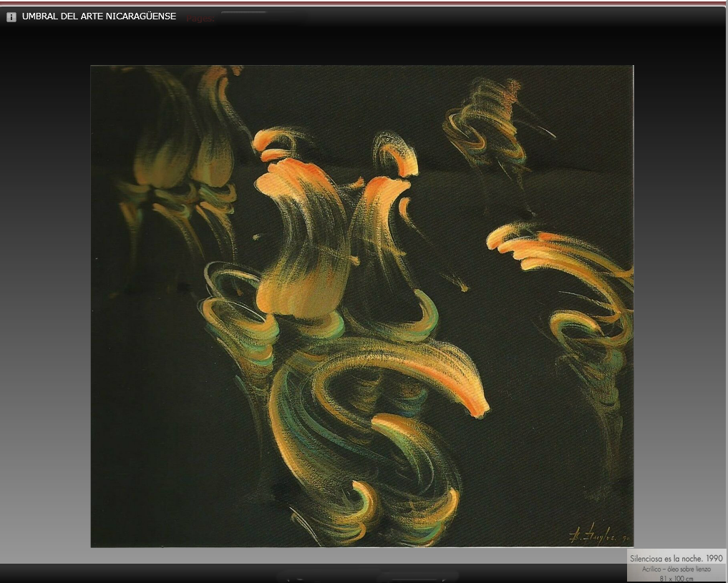Focus the Pages field in the top bar
Image resolution: width=728 pixels, height=583 pixels.
pyautogui.click(x=263, y=18)
